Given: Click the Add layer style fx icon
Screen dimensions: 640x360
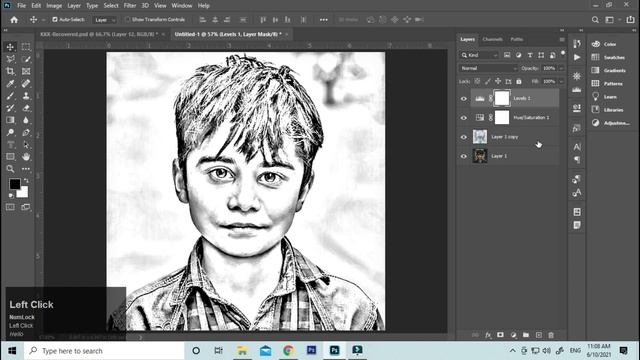Looking at the screenshot, I should click(488, 335).
